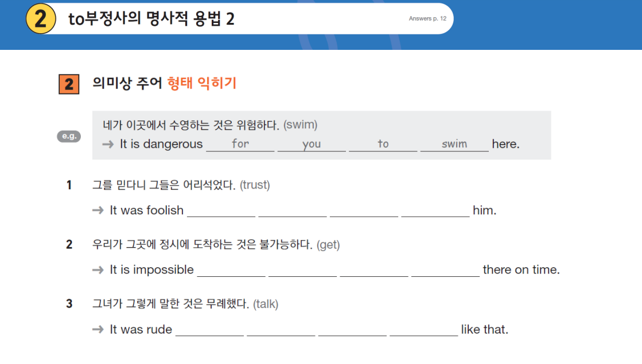This screenshot has height=364, width=642.
Task: Click the arrow before 'It is dangerous'
Action: pos(108,144)
